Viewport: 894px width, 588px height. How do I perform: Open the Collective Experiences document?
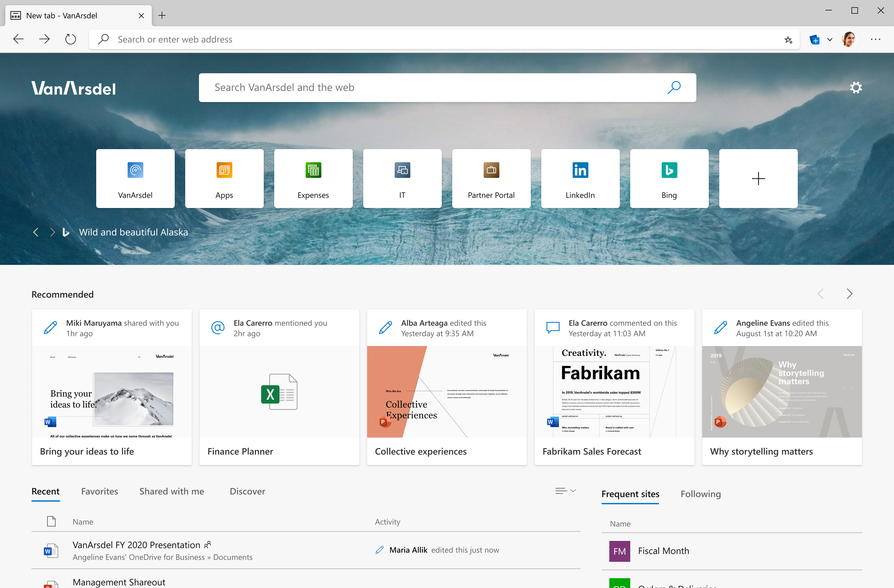tap(448, 388)
